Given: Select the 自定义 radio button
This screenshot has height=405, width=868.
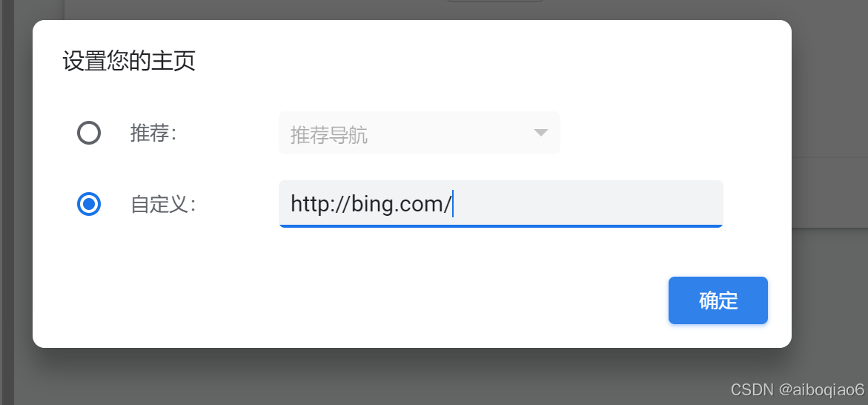Looking at the screenshot, I should 88,204.
